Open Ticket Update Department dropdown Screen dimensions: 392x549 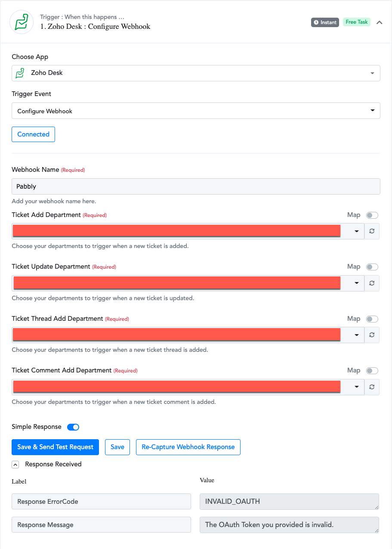pos(188,283)
